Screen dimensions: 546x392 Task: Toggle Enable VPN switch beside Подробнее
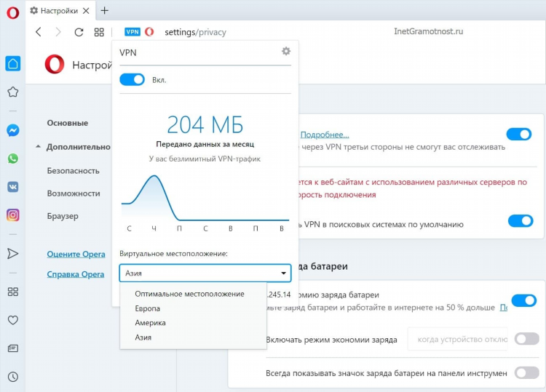point(519,135)
